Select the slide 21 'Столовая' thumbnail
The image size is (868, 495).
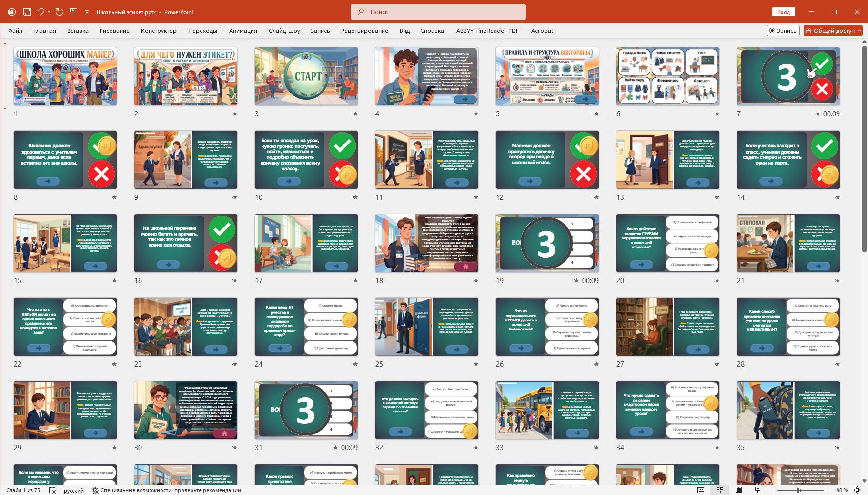coord(788,243)
